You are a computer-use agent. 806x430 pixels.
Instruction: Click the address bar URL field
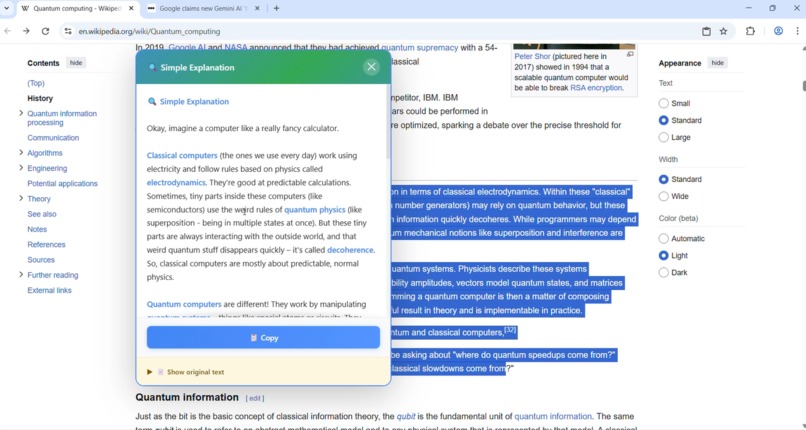pyautogui.click(x=386, y=31)
